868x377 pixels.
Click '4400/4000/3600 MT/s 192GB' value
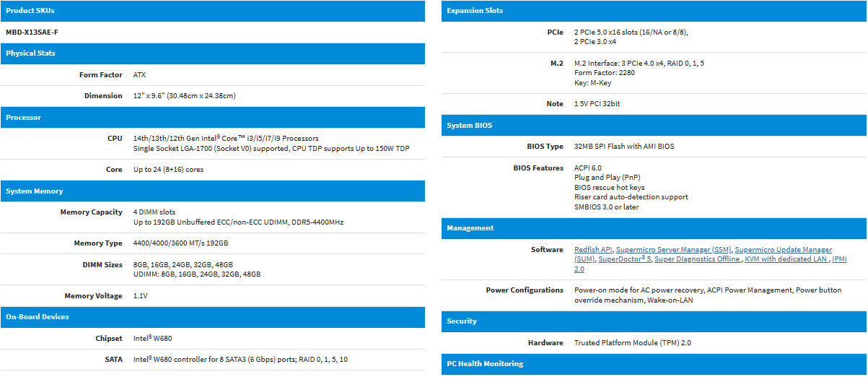[181, 243]
